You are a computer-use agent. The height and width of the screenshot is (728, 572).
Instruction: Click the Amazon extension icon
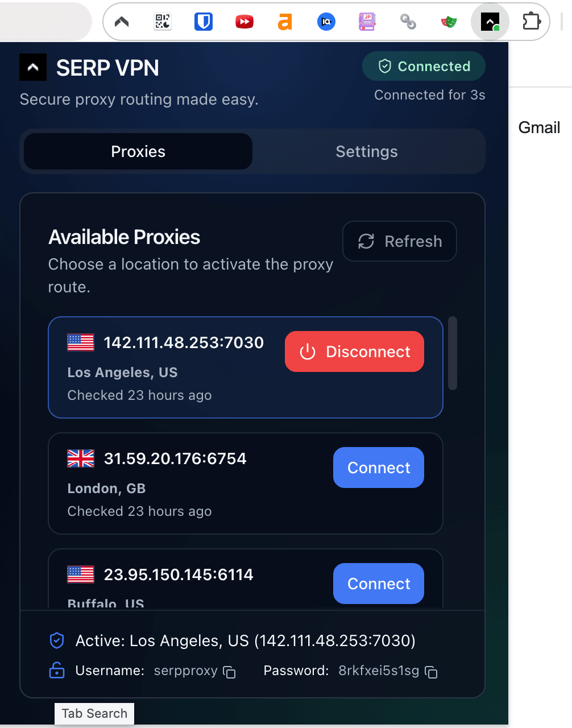point(285,21)
